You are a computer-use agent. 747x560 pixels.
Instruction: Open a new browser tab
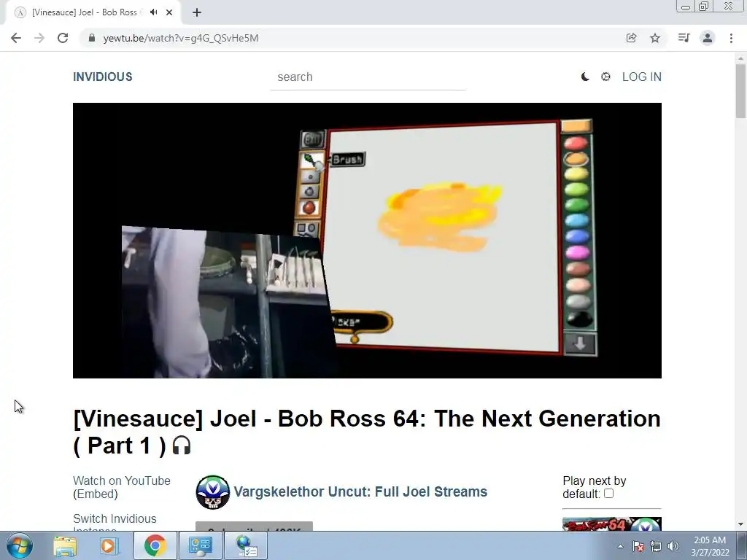pos(197,12)
